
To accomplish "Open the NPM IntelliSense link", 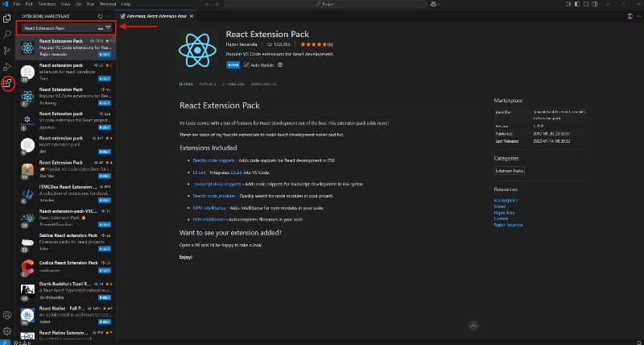I will tap(209, 208).
